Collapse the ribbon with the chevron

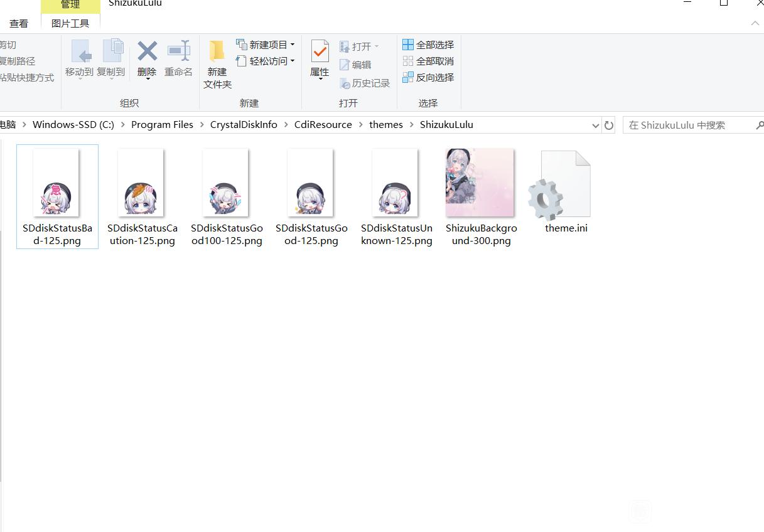[x=755, y=23]
